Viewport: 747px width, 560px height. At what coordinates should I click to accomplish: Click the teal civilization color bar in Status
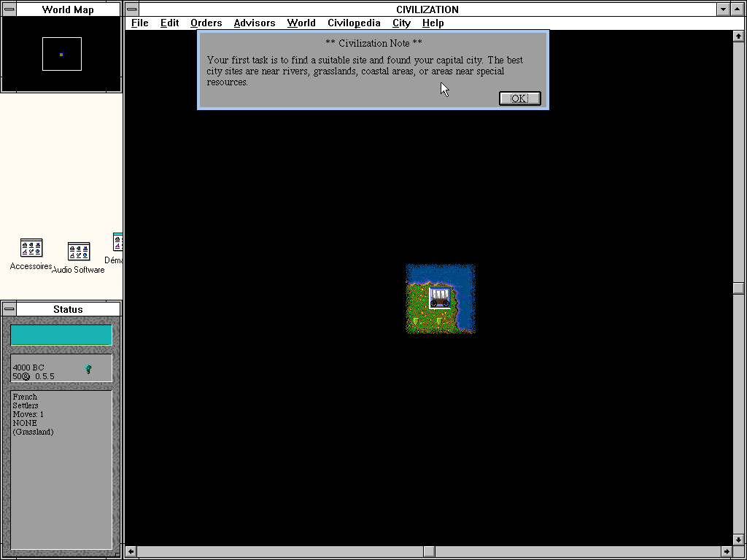coord(61,335)
